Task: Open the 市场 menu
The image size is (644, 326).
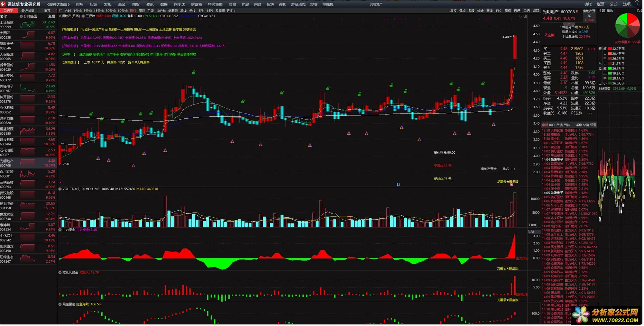Action: (80, 4)
